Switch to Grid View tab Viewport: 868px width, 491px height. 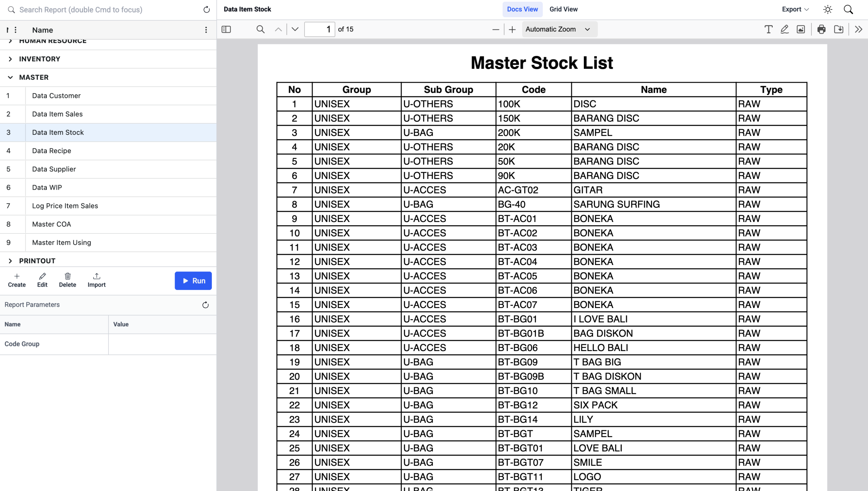point(563,9)
